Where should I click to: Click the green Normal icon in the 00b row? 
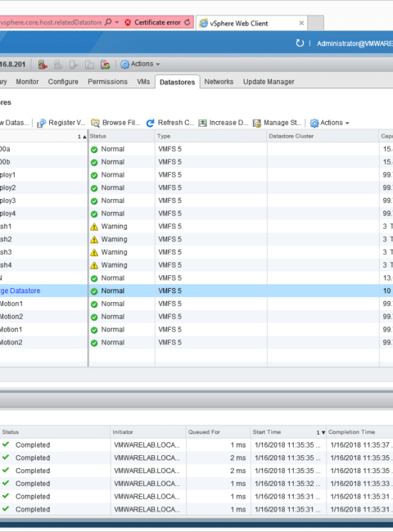click(94, 162)
